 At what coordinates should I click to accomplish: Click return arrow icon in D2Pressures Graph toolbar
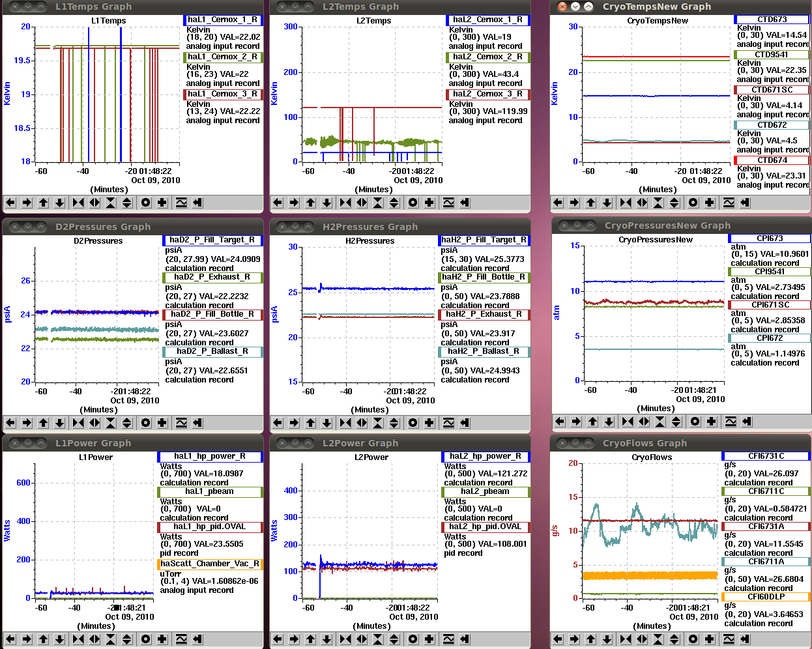tap(197, 423)
